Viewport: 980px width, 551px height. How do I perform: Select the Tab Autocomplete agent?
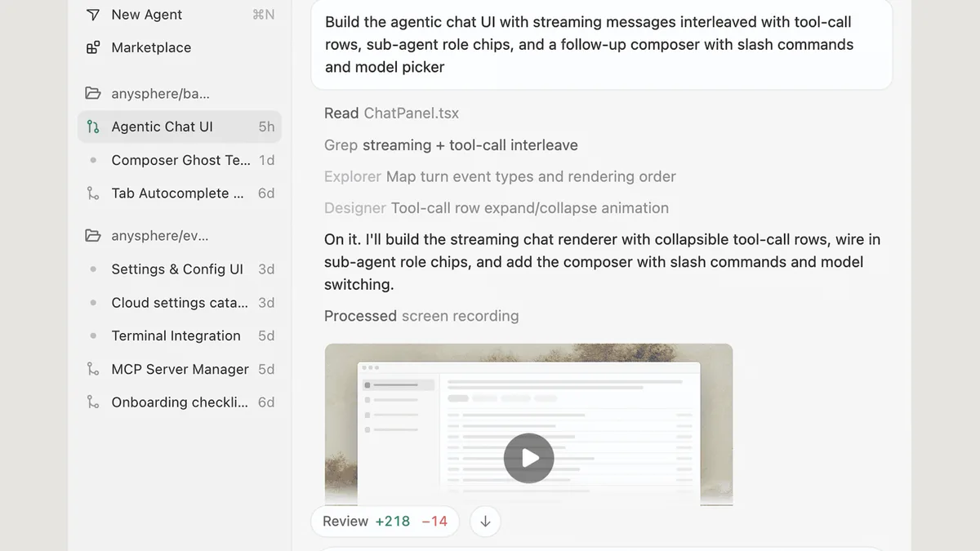(180, 193)
